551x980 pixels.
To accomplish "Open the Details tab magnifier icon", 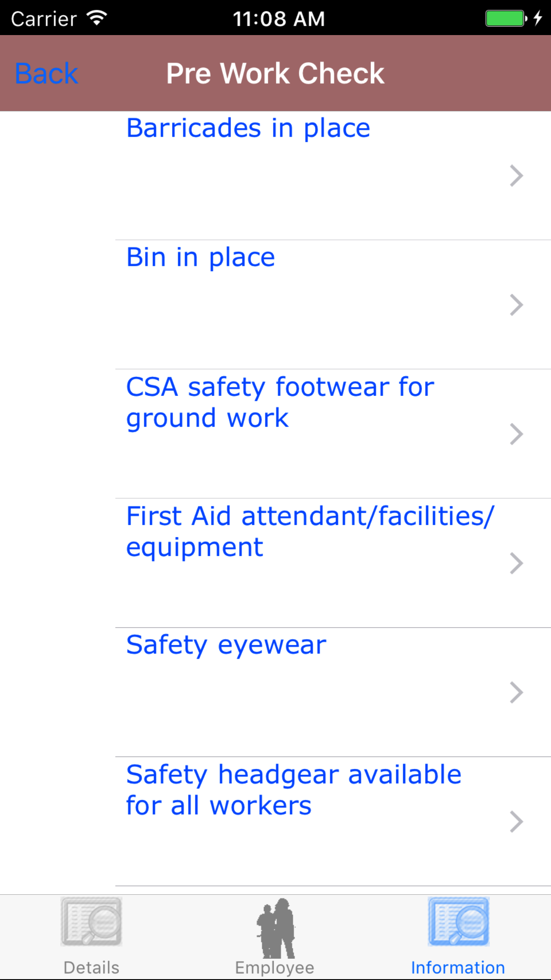I will click(x=91, y=921).
